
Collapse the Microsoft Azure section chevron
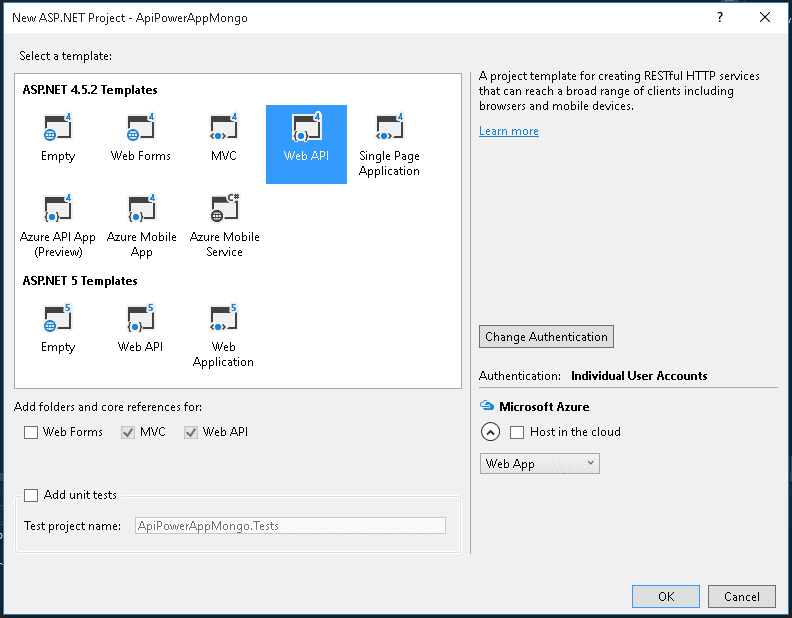coord(490,432)
